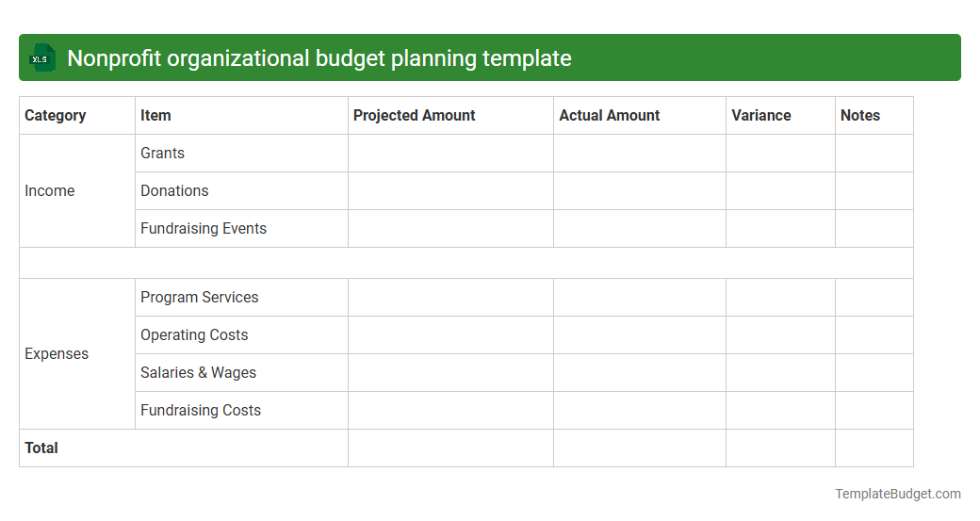Click Projected Amount cell for Donations
Viewport: 980px width, 521px height.
(450, 190)
